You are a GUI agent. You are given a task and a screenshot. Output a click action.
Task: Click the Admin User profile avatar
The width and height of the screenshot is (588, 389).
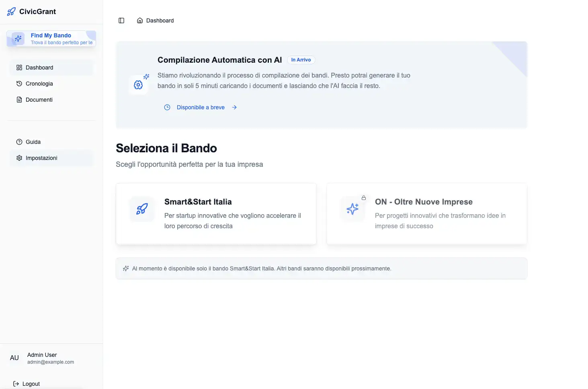[x=14, y=358]
